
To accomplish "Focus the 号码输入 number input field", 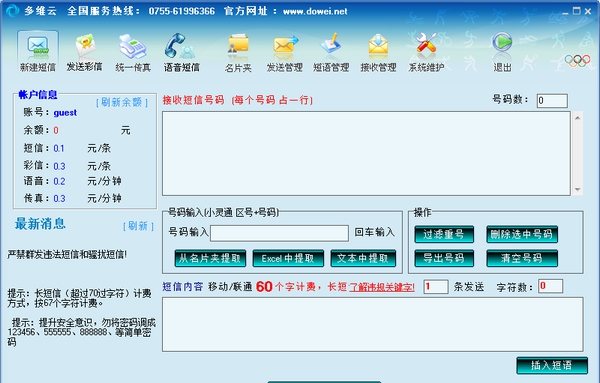I will tap(279, 233).
